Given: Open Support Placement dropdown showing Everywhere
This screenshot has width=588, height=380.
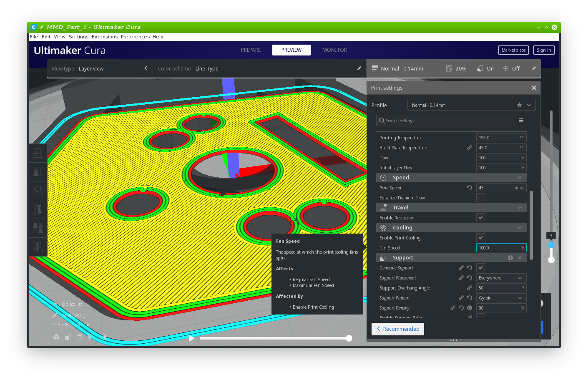Looking at the screenshot, I should click(501, 278).
